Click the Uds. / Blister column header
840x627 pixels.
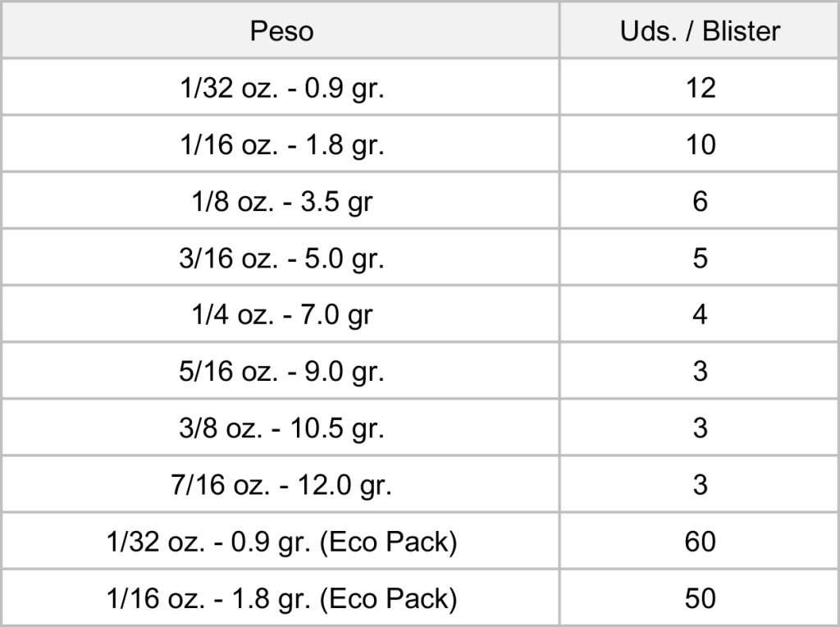(x=699, y=31)
